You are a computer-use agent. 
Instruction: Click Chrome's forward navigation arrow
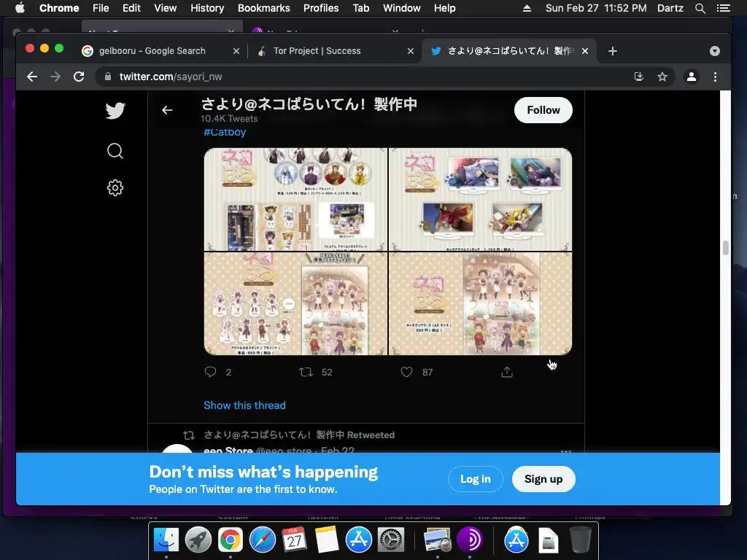point(55,77)
